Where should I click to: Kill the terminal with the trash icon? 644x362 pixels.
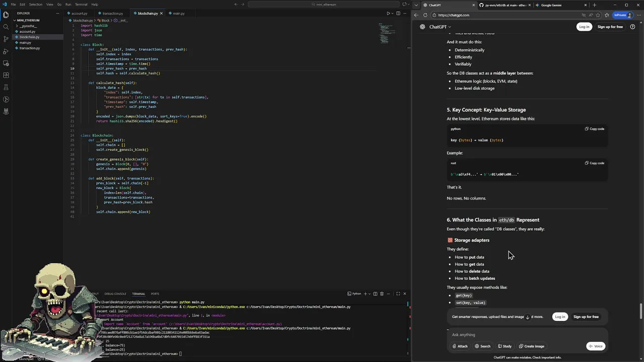tap(382, 294)
